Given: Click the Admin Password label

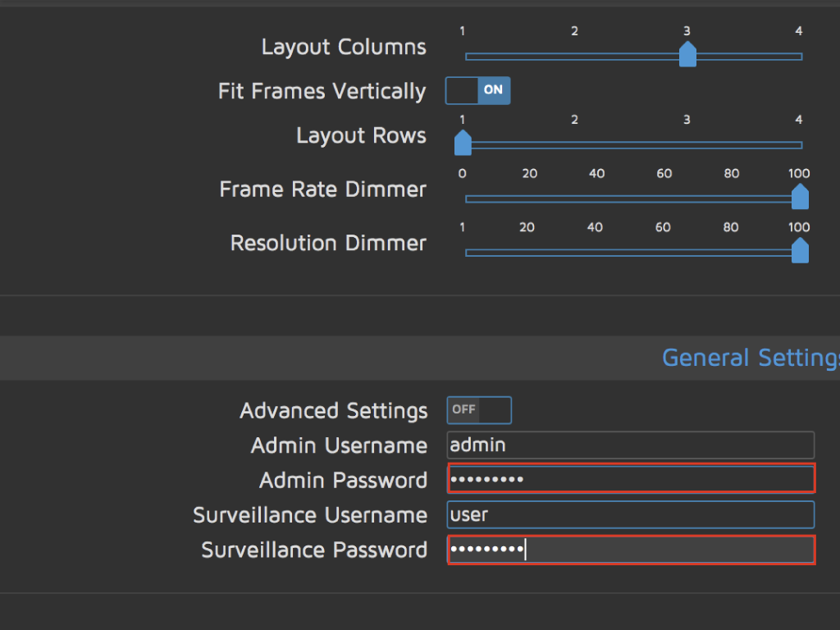Looking at the screenshot, I should pos(344,481).
